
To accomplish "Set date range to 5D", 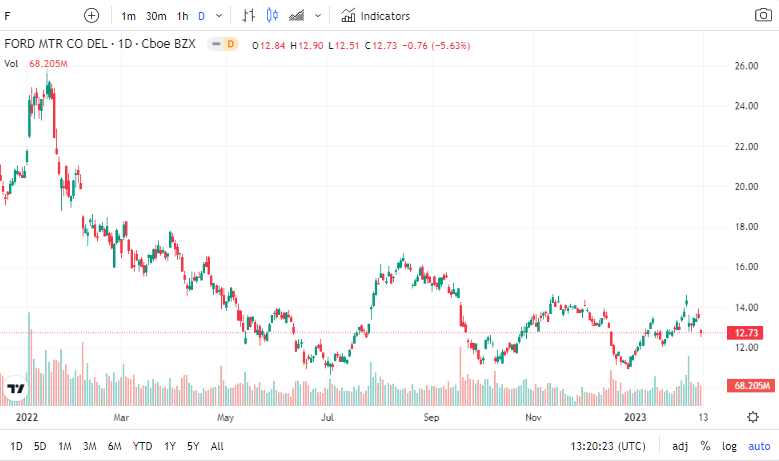I will tap(40, 446).
